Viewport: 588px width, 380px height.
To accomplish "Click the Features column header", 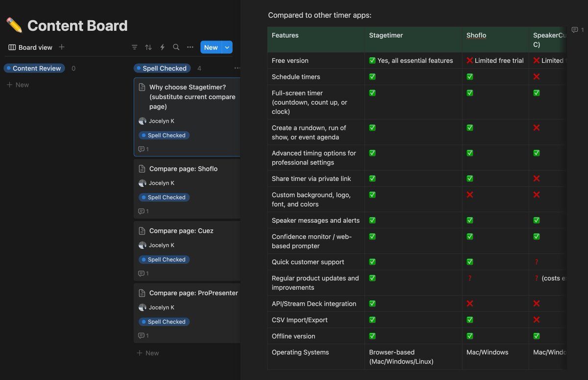I will (316, 40).
